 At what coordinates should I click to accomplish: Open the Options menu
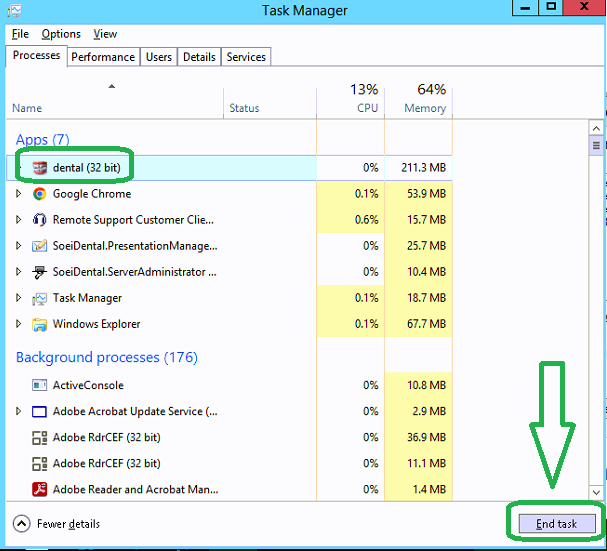click(61, 34)
